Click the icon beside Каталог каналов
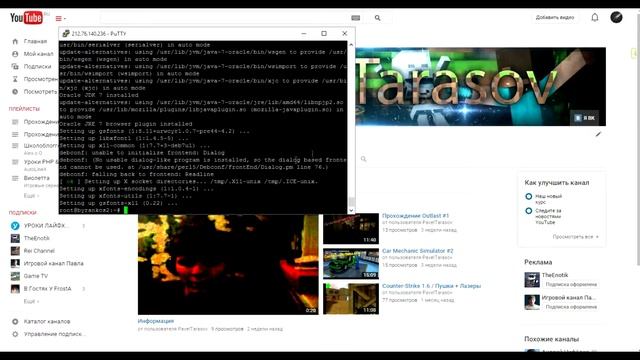 (15, 322)
